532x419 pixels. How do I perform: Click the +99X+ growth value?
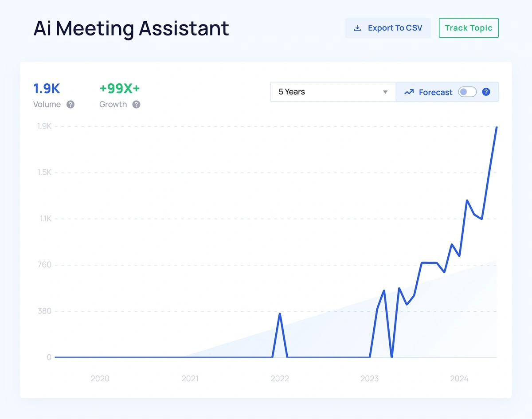pyautogui.click(x=120, y=89)
